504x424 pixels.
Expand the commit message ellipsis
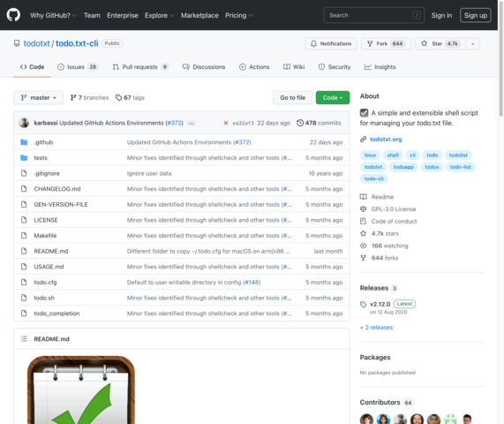click(191, 123)
